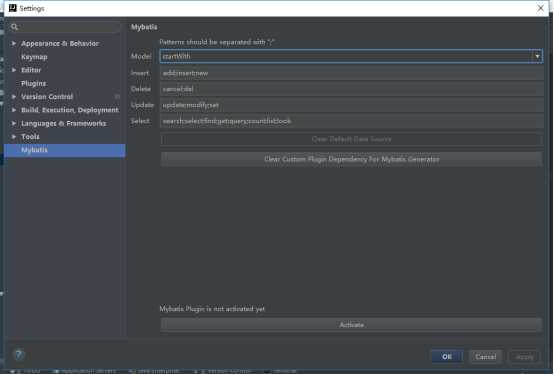554x375 pixels.
Task: Open the help question mark icon
Action: click(19, 355)
